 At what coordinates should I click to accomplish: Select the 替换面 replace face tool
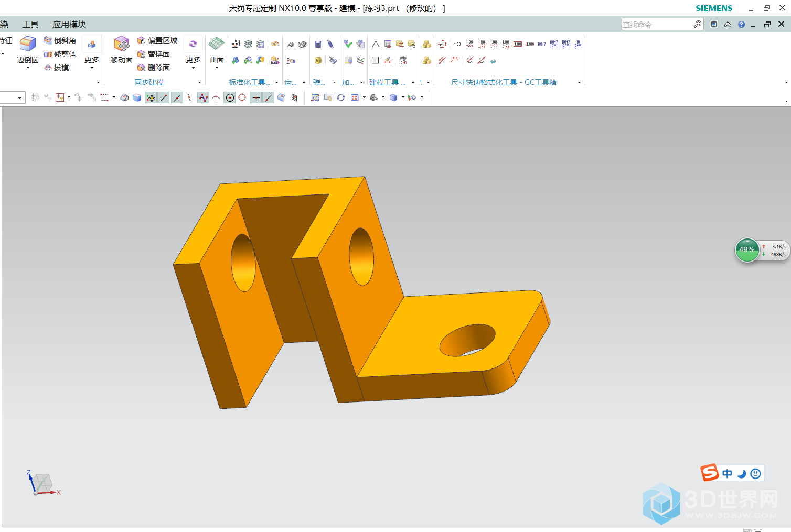point(154,54)
